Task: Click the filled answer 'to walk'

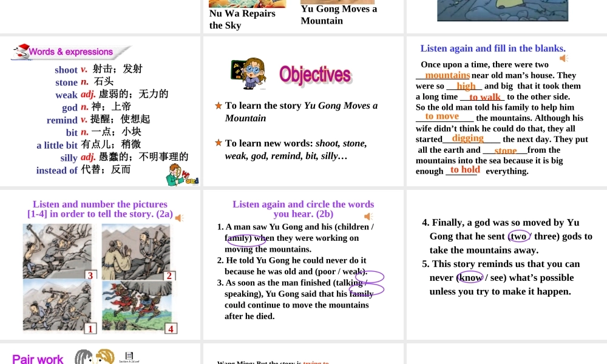Action: click(484, 96)
